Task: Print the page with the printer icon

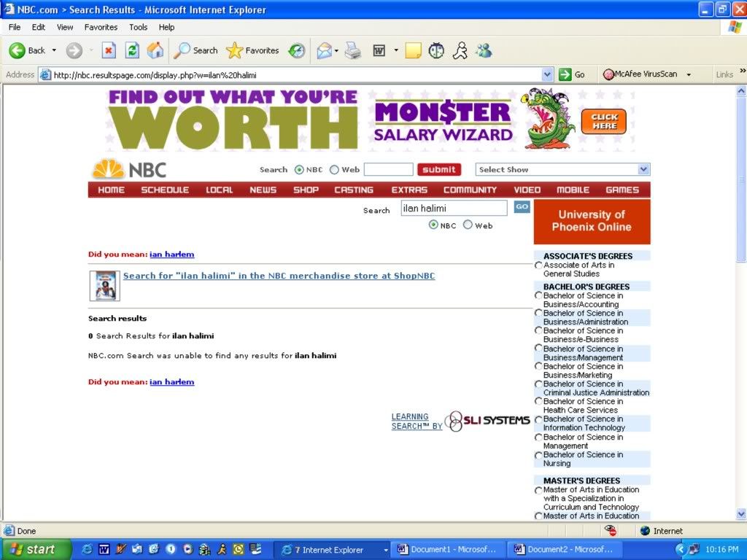Action: click(353, 50)
